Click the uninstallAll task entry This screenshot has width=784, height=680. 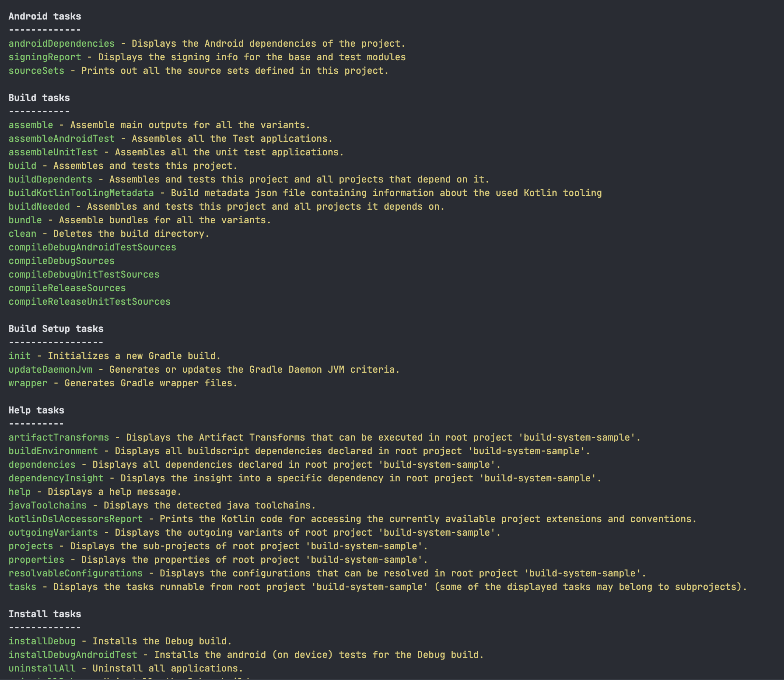click(x=42, y=669)
